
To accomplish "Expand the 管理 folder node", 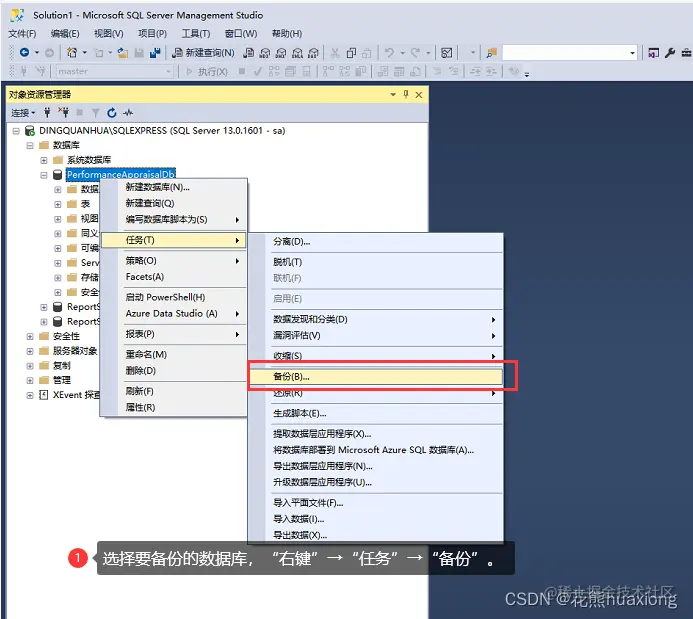I will [x=30, y=380].
